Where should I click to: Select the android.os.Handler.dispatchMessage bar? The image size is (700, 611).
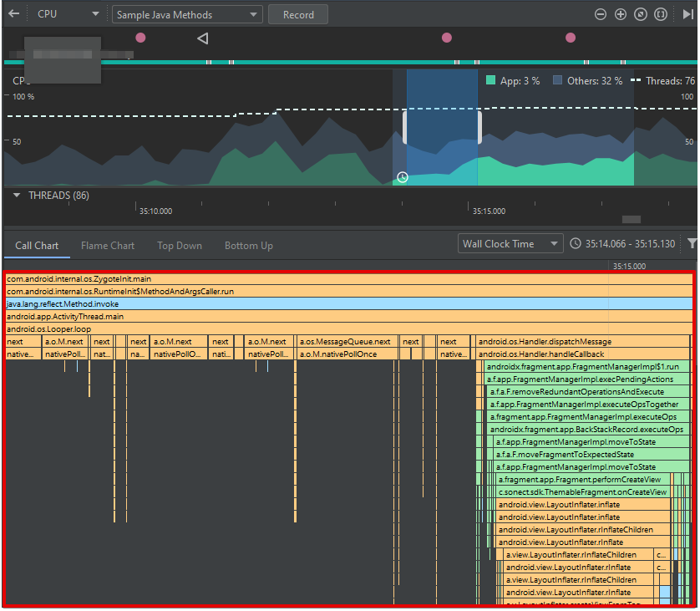point(582,342)
